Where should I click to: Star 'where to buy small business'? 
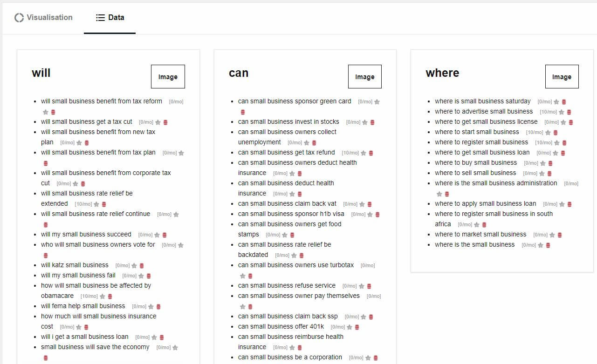pos(543,163)
